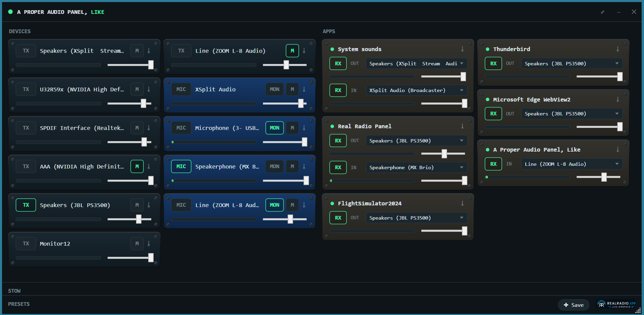Expand the STOW section
Image resolution: width=644 pixels, height=315 pixels.
click(14, 291)
